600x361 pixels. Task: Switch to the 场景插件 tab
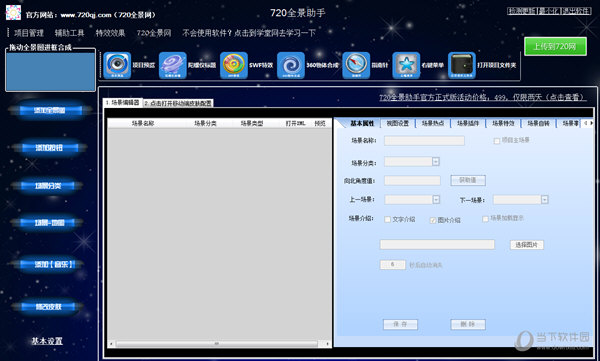pyautogui.click(x=468, y=123)
